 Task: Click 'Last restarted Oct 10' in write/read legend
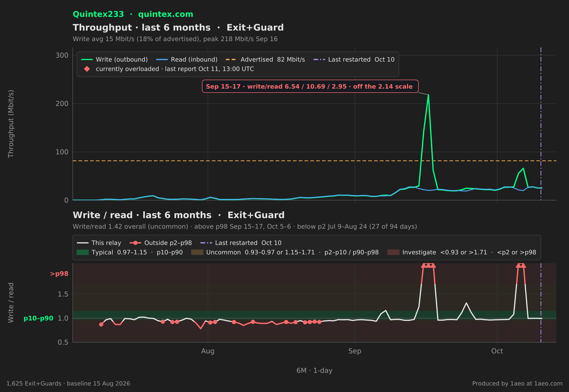pyautogui.click(x=241, y=243)
